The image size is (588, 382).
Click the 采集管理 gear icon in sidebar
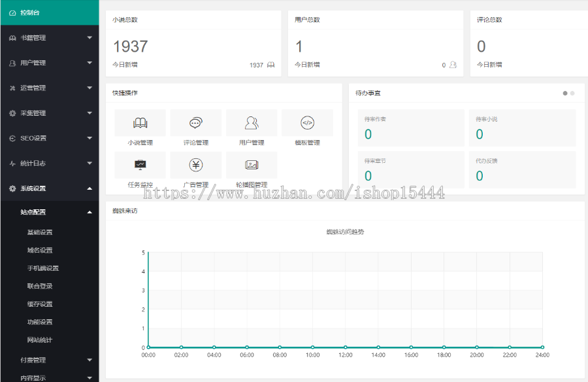(x=12, y=113)
